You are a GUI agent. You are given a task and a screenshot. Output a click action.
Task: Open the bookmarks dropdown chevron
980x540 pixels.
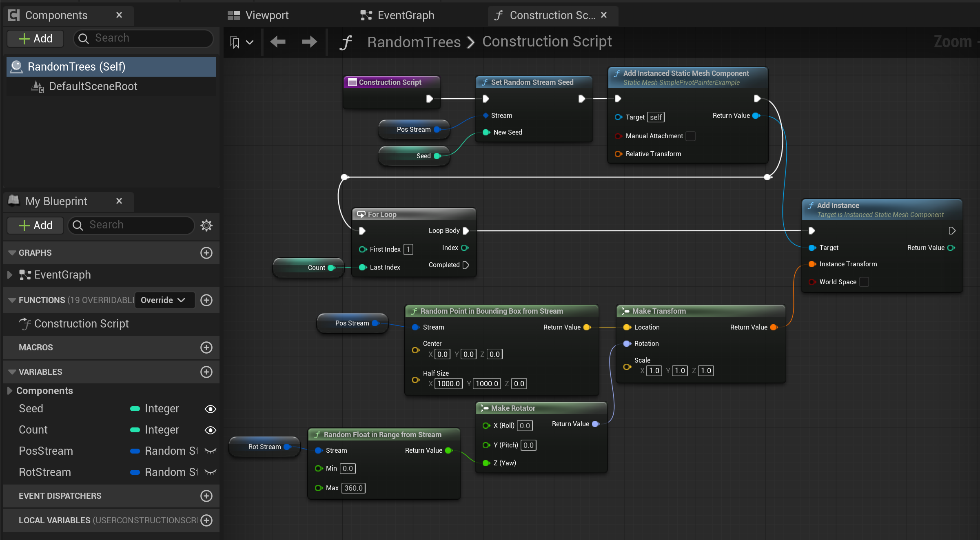[x=250, y=42]
